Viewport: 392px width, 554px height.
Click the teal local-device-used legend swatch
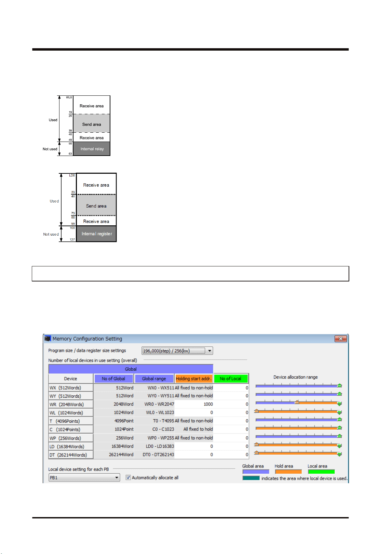[x=251, y=478]
